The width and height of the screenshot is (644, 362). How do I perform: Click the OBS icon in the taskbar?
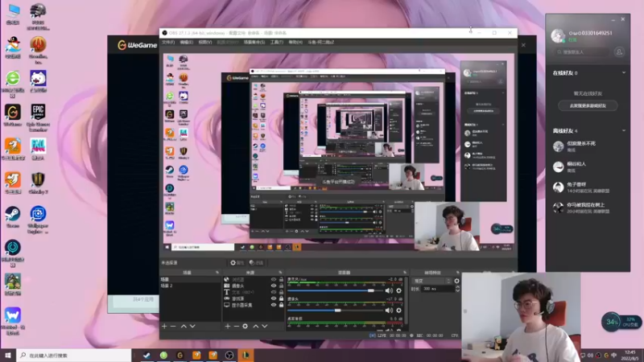click(229, 356)
